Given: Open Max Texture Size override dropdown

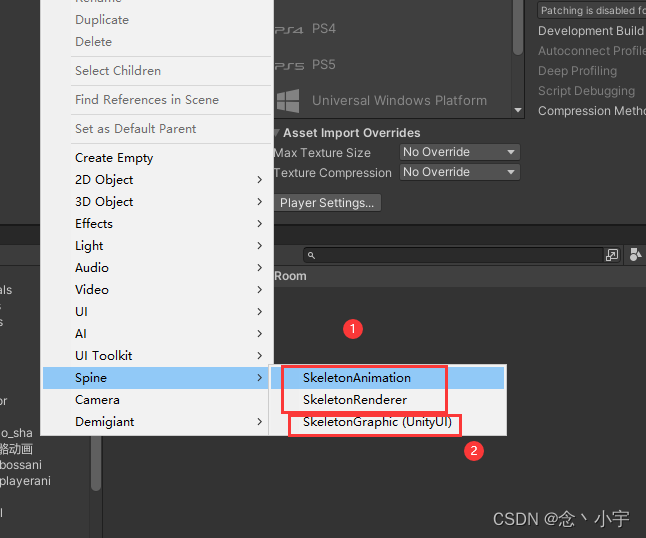Looking at the screenshot, I should point(460,152).
